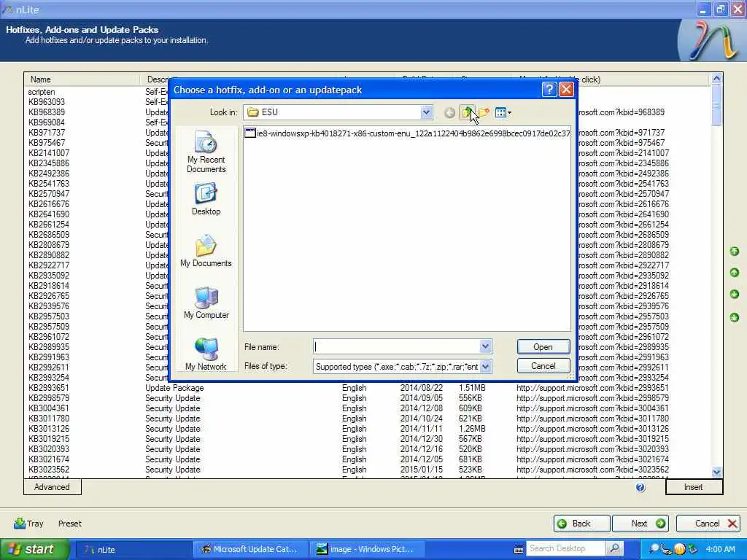Click the Safely Remove Hardware tray icon
The image size is (747, 560).
tap(692, 550)
